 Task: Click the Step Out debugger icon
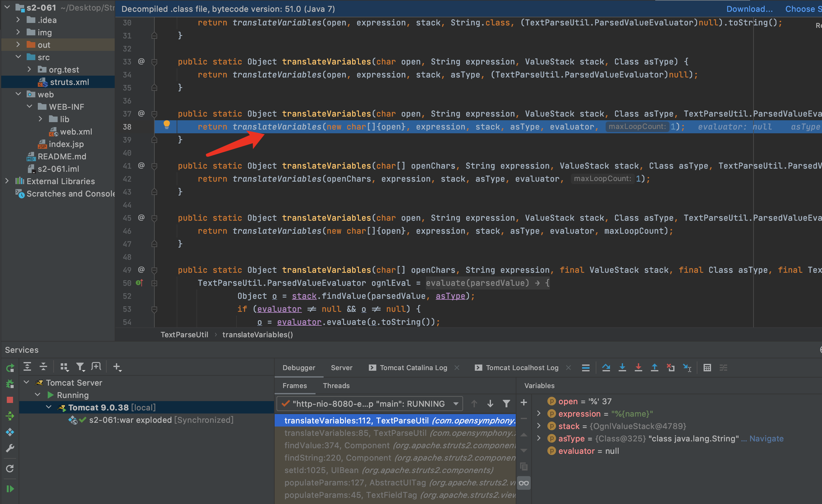[x=655, y=368]
